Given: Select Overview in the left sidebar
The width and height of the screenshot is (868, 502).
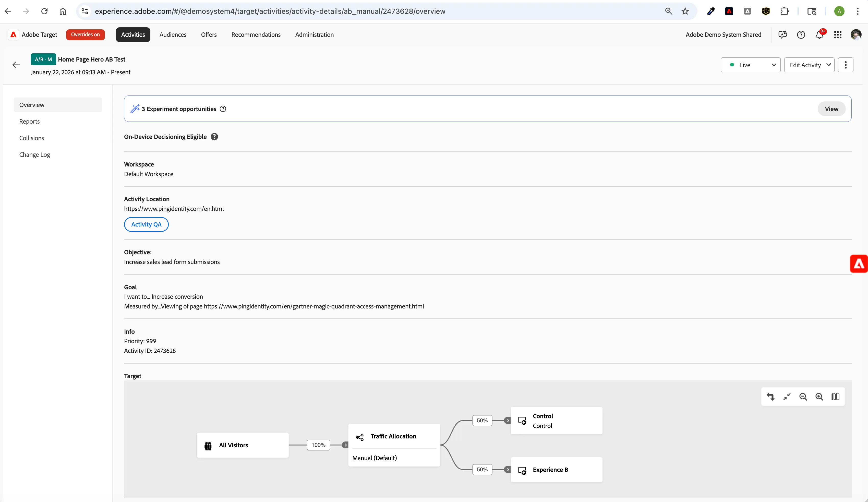Looking at the screenshot, I should 58,105.
